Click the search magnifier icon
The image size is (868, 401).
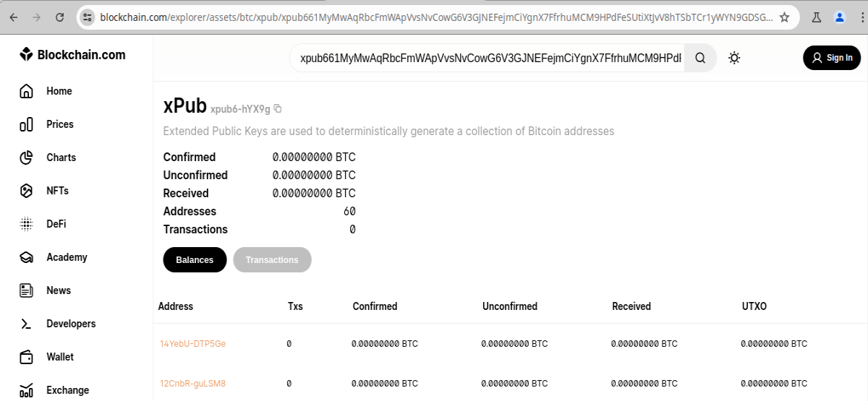point(700,58)
